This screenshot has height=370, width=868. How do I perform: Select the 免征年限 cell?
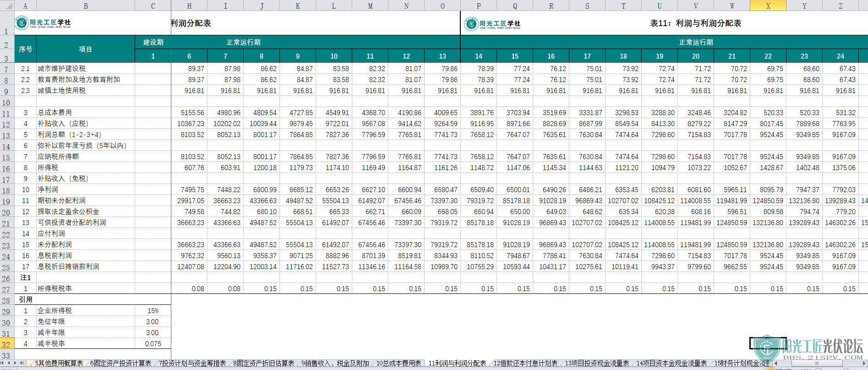coord(86,322)
